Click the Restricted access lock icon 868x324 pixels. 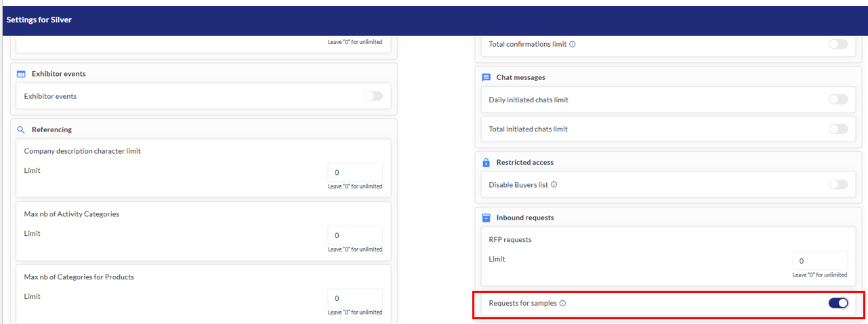point(486,163)
